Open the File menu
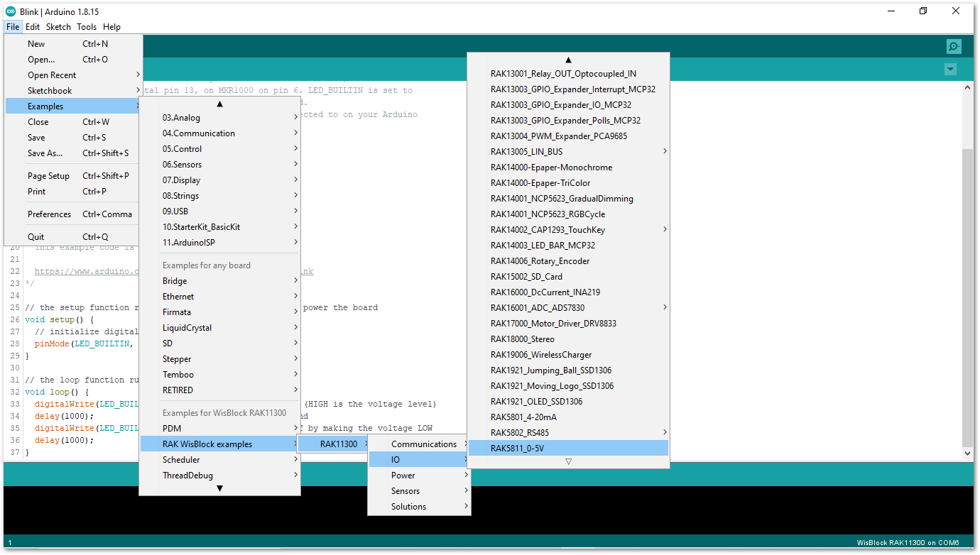Viewport: 980px width, 555px height. (13, 27)
